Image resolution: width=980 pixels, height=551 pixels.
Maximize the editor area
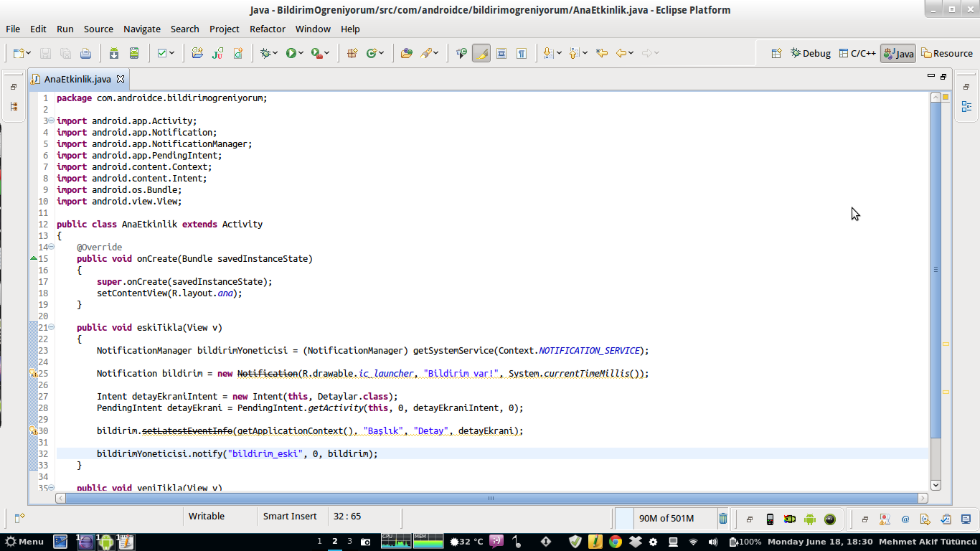click(943, 75)
